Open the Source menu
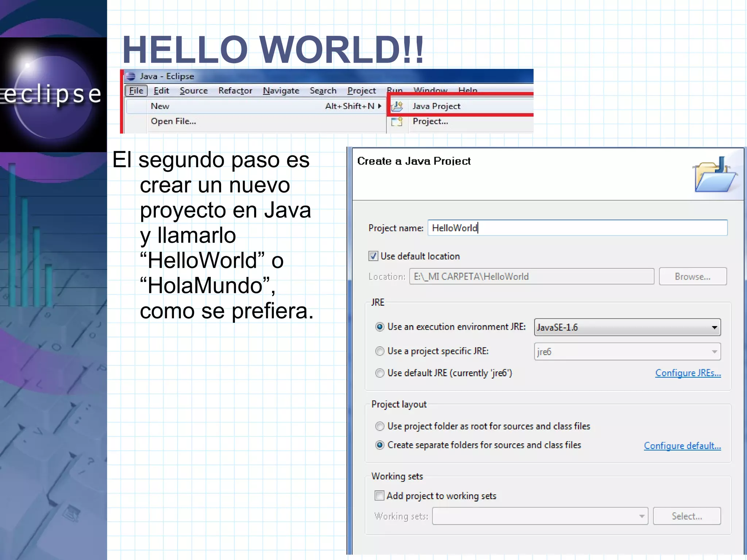This screenshot has height=560, width=747. (194, 90)
